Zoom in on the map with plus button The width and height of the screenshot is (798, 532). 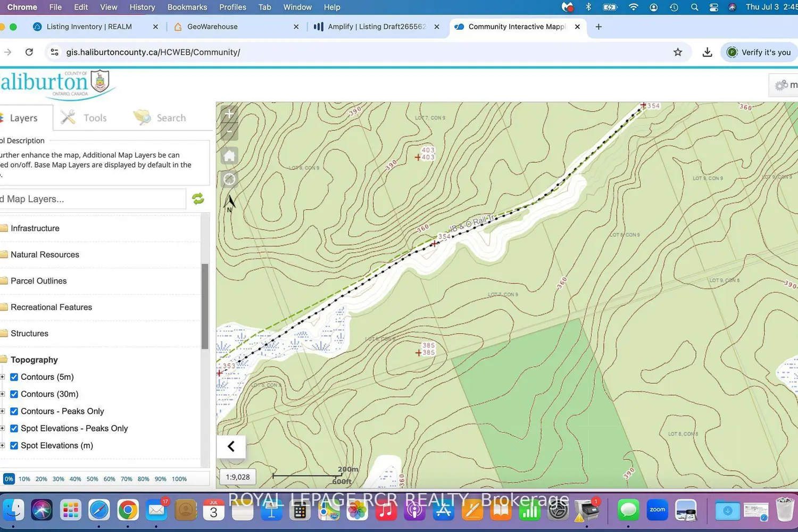coord(229,114)
